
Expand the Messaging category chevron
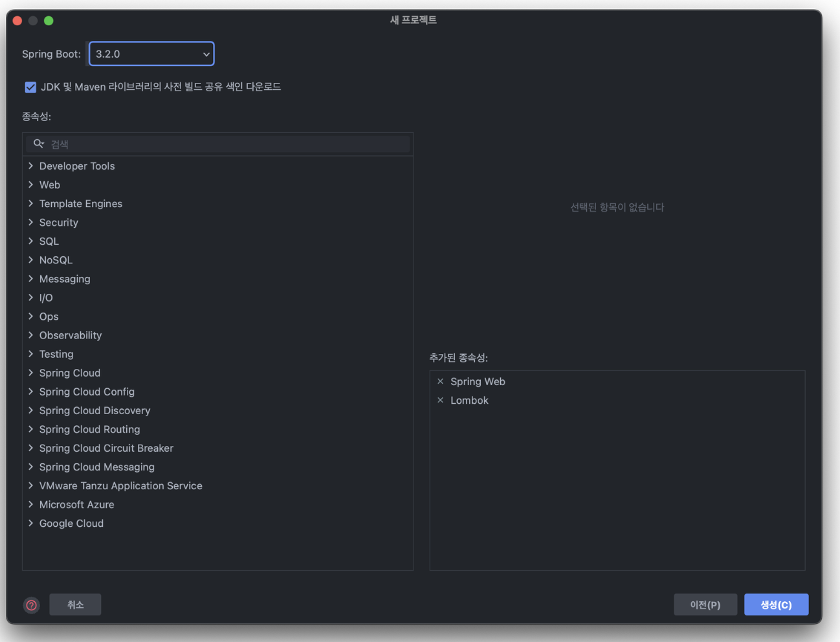point(30,279)
